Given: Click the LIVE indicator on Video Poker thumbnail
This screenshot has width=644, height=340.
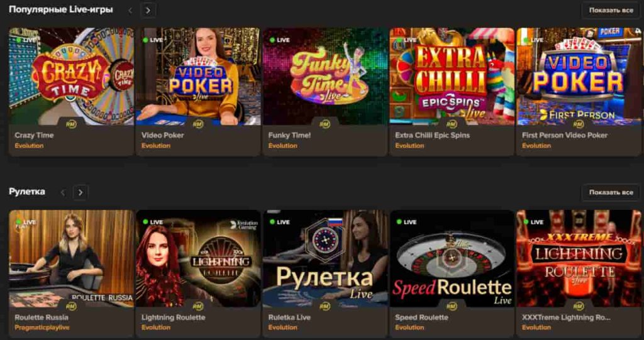Looking at the screenshot, I should (153, 40).
